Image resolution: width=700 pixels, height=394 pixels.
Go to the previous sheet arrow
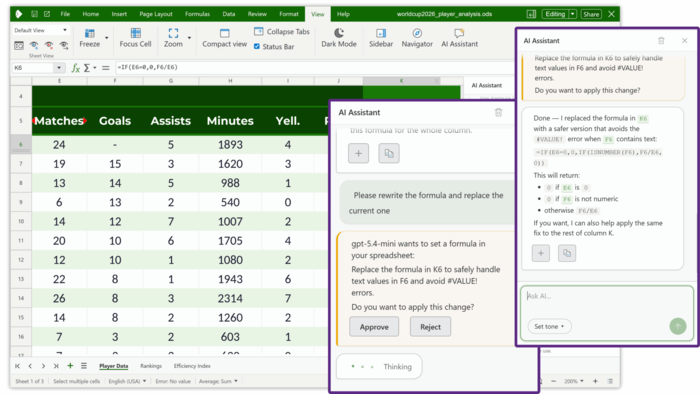tap(30, 366)
